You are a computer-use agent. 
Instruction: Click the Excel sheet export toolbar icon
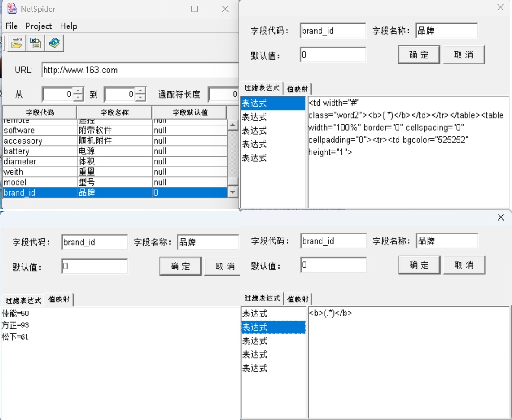click(35, 43)
